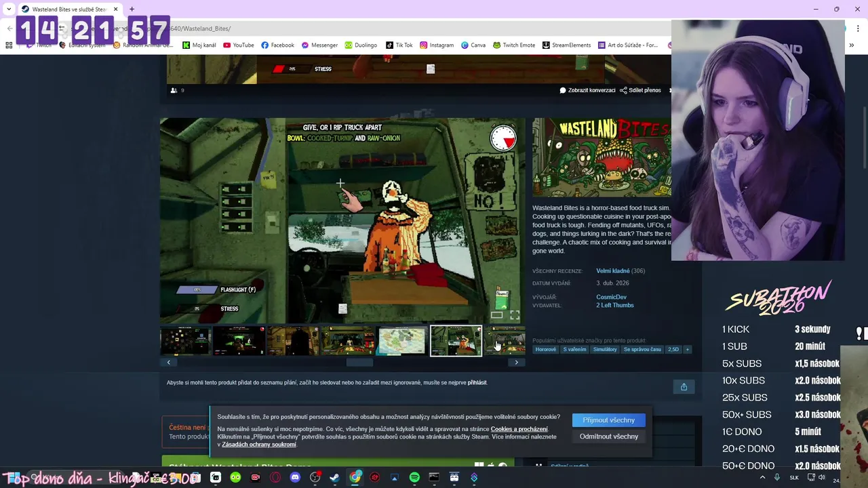Image resolution: width=868 pixels, height=488 pixels.
Task: Open a new browser tab
Action: pyautogui.click(x=132, y=9)
